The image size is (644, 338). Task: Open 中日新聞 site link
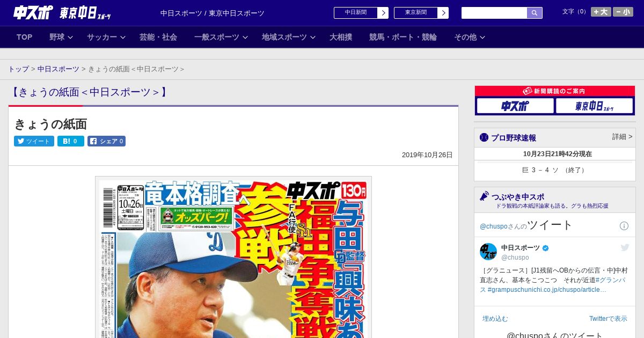pyautogui.click(x=356, y=13)
